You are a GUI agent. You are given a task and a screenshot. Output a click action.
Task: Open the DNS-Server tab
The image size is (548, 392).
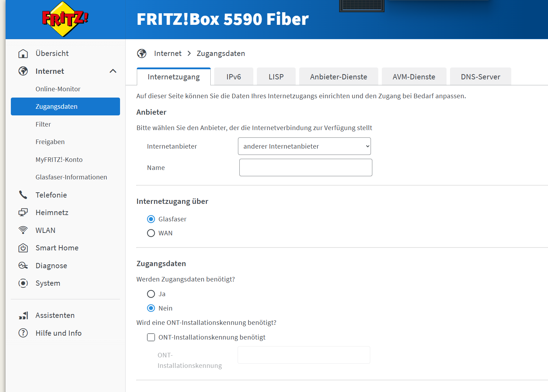(480, 77)
